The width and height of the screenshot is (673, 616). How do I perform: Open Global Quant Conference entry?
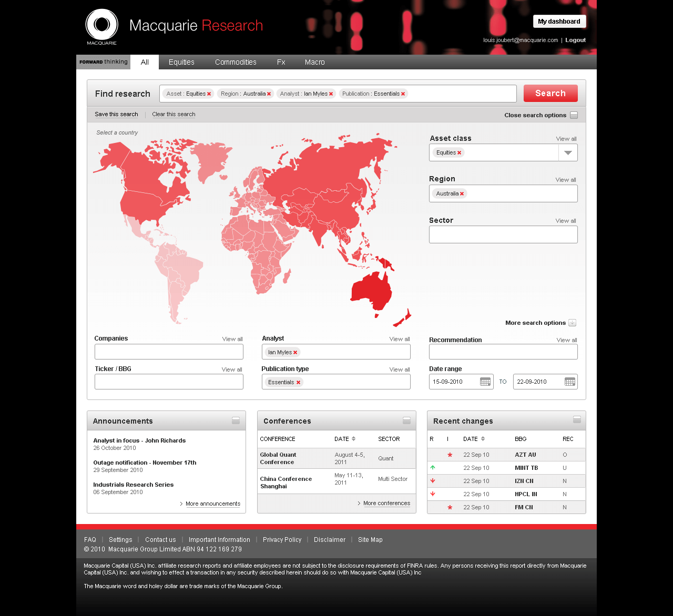point(278,458)
